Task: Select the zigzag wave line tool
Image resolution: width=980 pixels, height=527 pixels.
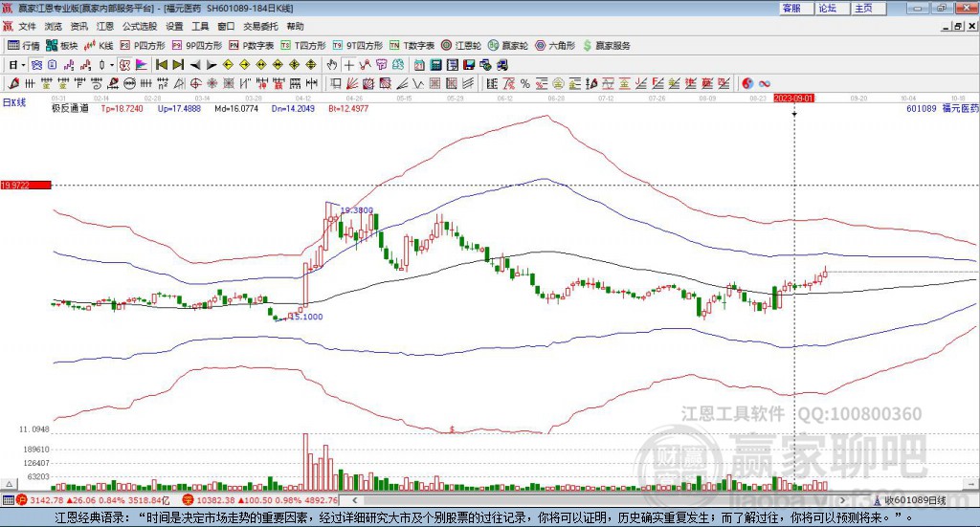Action: (x=419, y=83)
